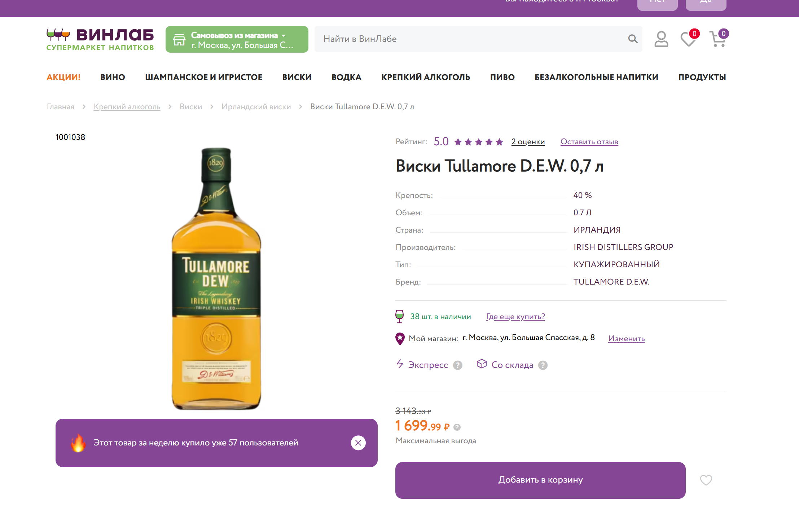Click Где еще купить? link
This screenshot has width=799, height=532.
click(515, 317)
